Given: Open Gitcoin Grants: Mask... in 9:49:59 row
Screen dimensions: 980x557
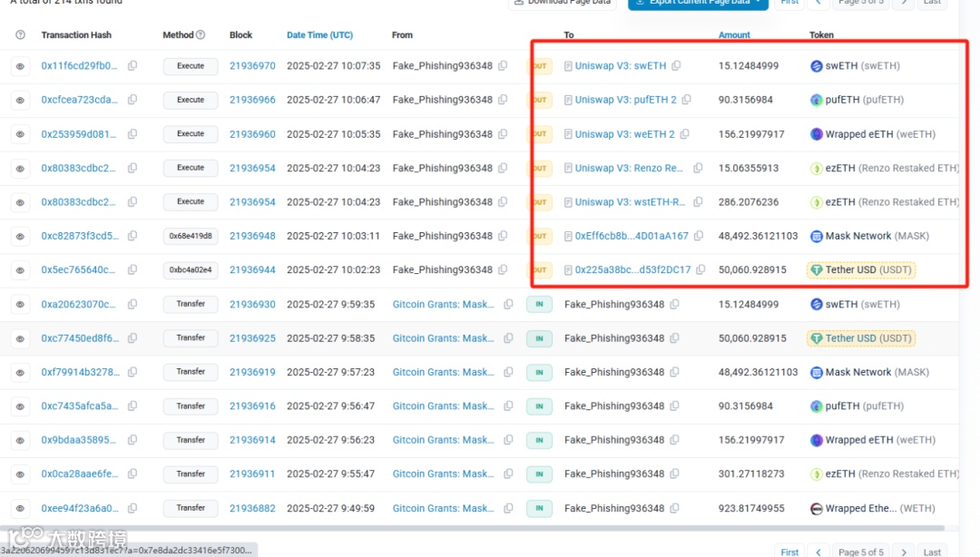Looking at the screenshot, I should (443, 508).
